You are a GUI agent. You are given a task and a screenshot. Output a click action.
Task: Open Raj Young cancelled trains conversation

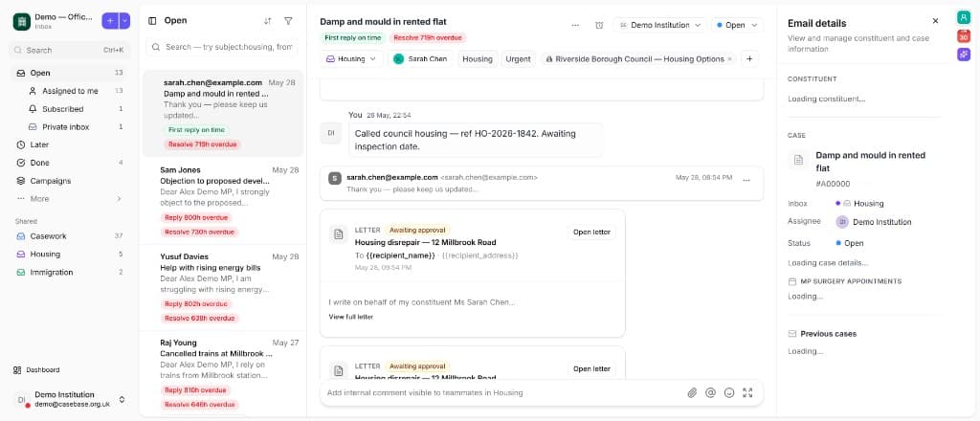(222, 373)
